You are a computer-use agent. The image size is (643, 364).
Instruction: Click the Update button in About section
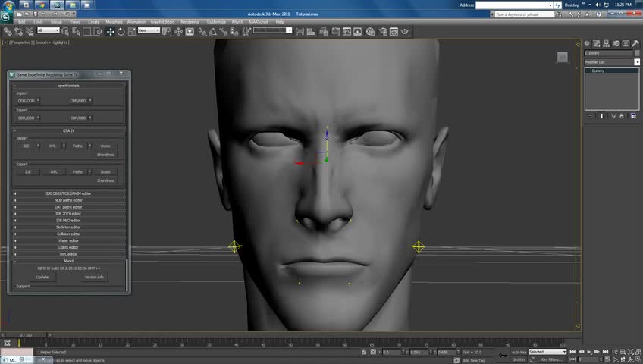(x=42, y=277)
